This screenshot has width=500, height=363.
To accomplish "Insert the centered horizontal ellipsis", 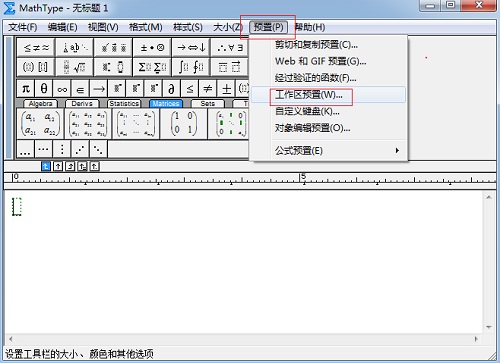I will (44, 149).
